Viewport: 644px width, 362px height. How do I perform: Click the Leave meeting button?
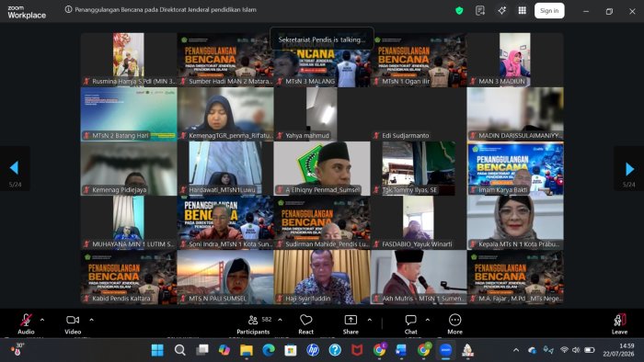[619, 324]
